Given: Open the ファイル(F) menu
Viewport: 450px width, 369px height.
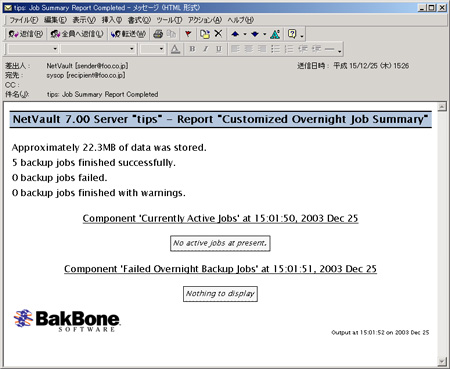Looking at the screenshot, I should click(23, 20).
